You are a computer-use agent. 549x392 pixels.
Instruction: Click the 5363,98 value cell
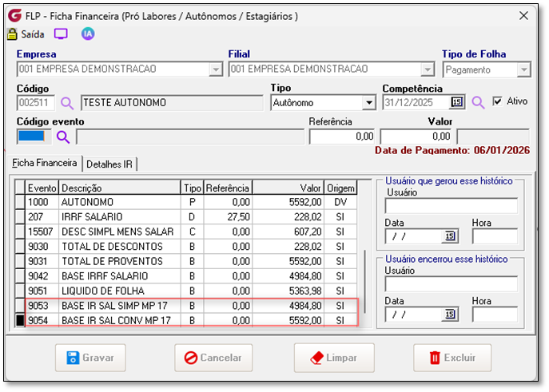click(x=288, y=291)
